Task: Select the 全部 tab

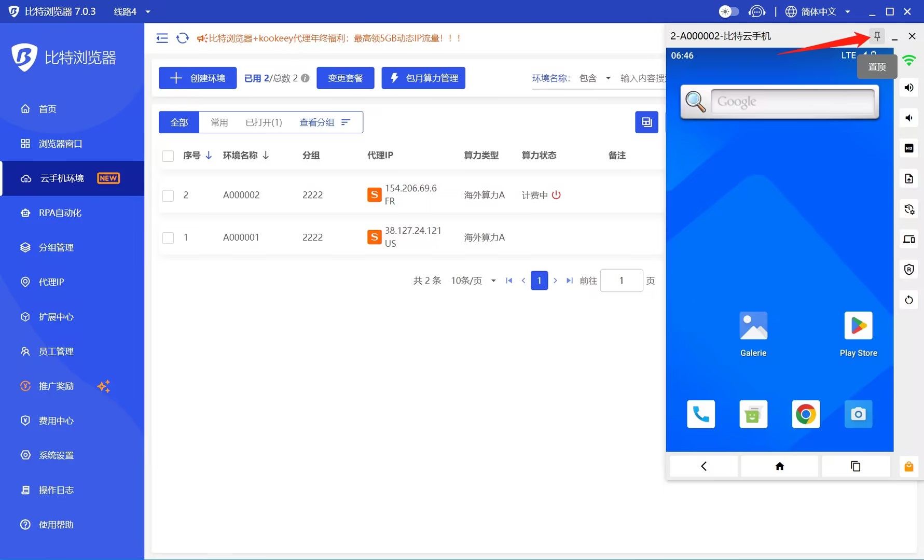Action: click(179, 122)
